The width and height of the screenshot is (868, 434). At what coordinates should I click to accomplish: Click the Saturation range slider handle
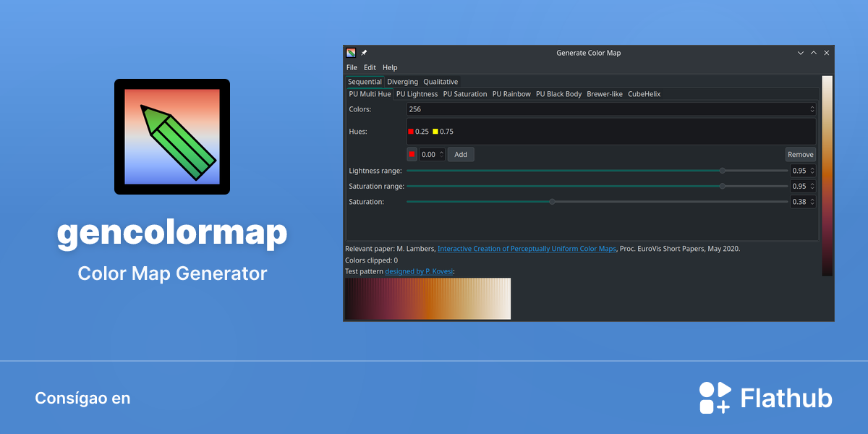pos(722,186)
